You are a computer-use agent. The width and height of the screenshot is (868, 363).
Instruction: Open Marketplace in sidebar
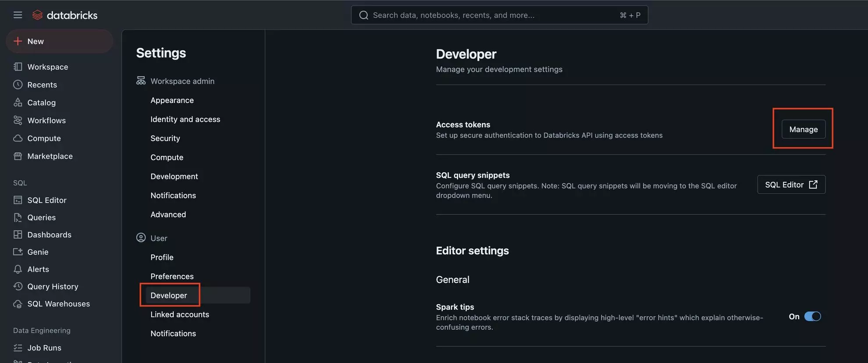coord(50,156)
